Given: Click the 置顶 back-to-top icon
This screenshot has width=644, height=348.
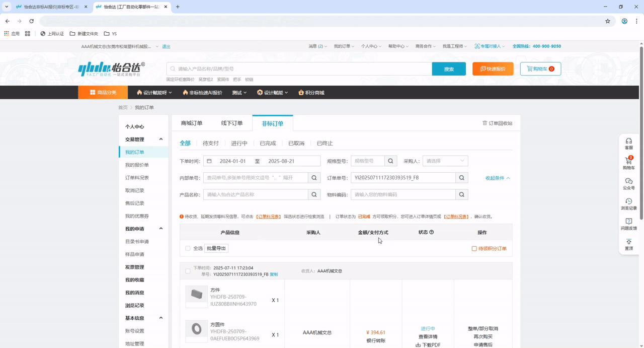Looking at the screenshot, I should point(628,242).
